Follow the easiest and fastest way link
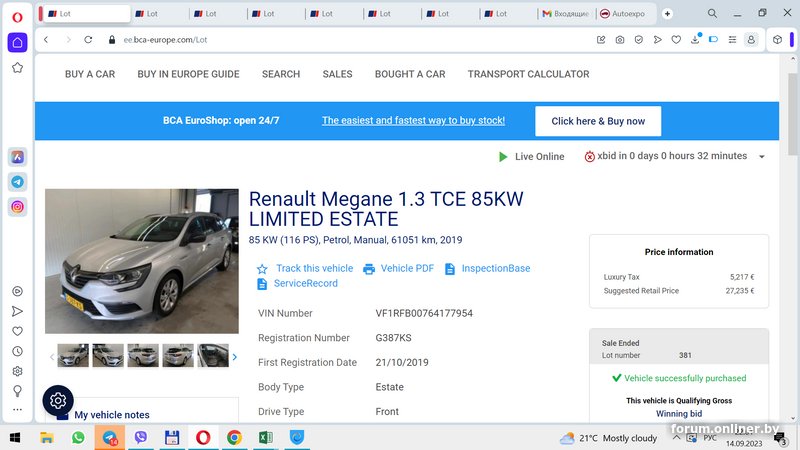The image size is (800, 450). [x=413, y=120]
